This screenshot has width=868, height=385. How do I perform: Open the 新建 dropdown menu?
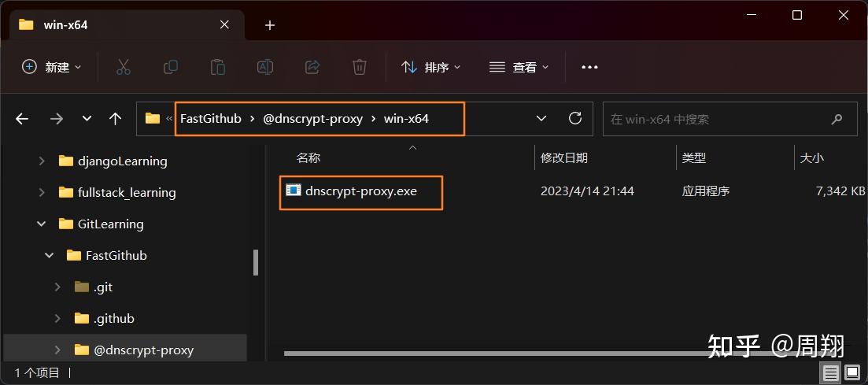point(51,67)
